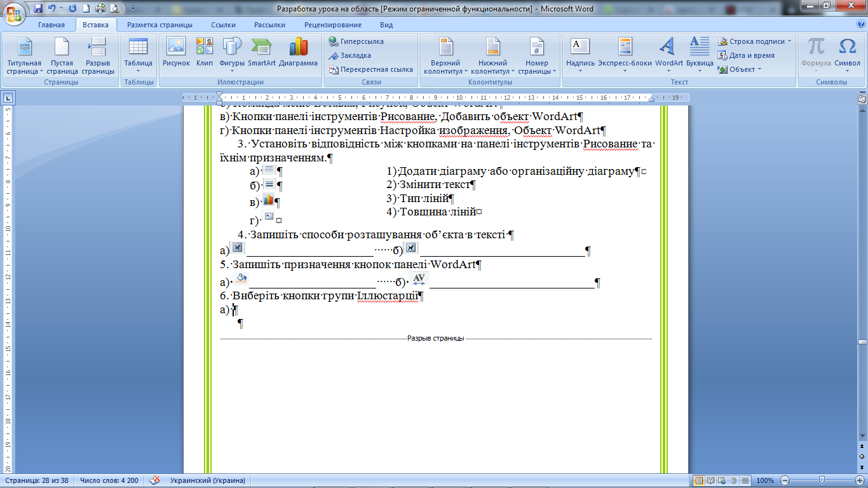Open Нижний колонтитул footer options
This screenshot has height=488, width=868.
pos(493,57)
